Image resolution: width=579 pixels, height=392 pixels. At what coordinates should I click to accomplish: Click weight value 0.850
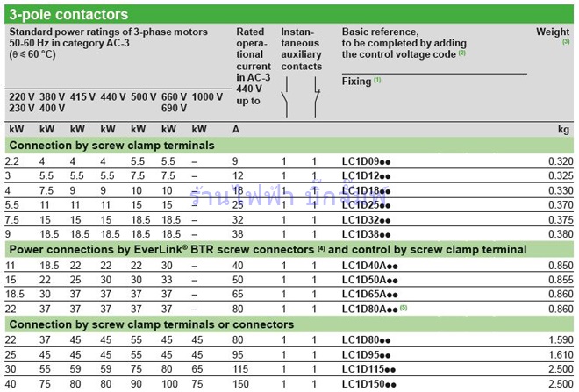561,266
